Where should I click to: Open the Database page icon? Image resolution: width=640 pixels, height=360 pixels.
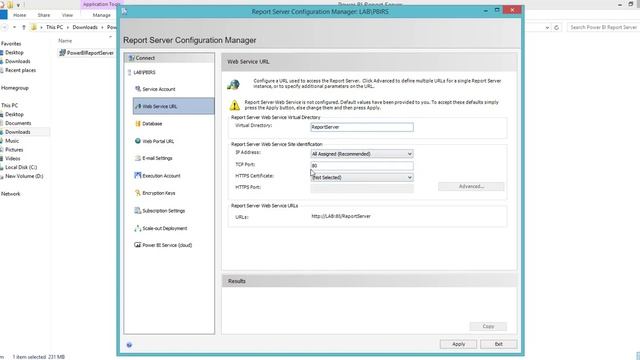click(x=138, y=123)
